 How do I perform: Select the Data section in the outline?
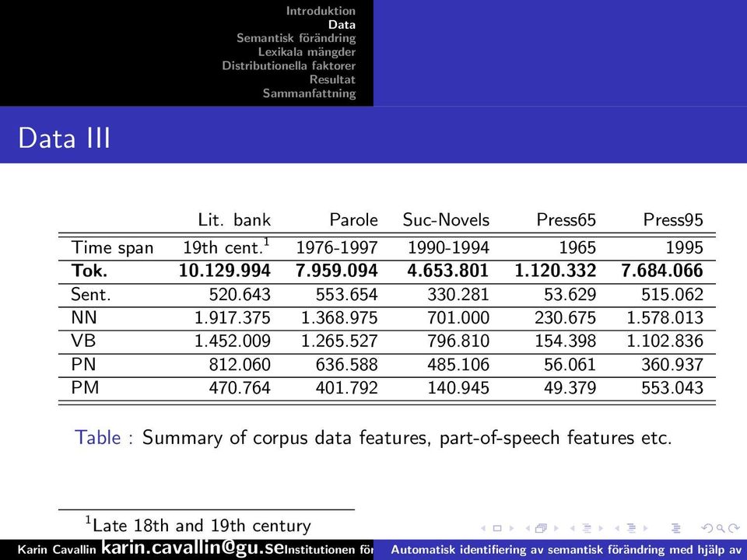pos(342,24)
